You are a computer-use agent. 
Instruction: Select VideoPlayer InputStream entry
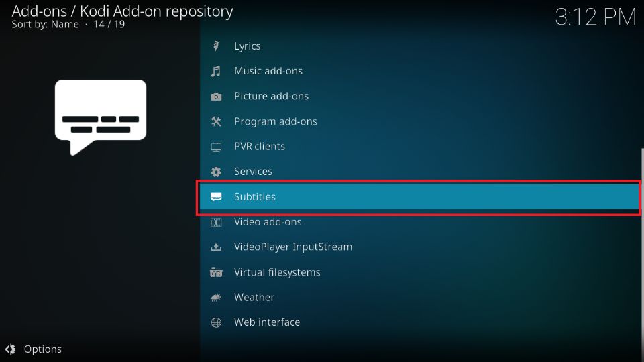pyautogui.click(x=420, y=247)
